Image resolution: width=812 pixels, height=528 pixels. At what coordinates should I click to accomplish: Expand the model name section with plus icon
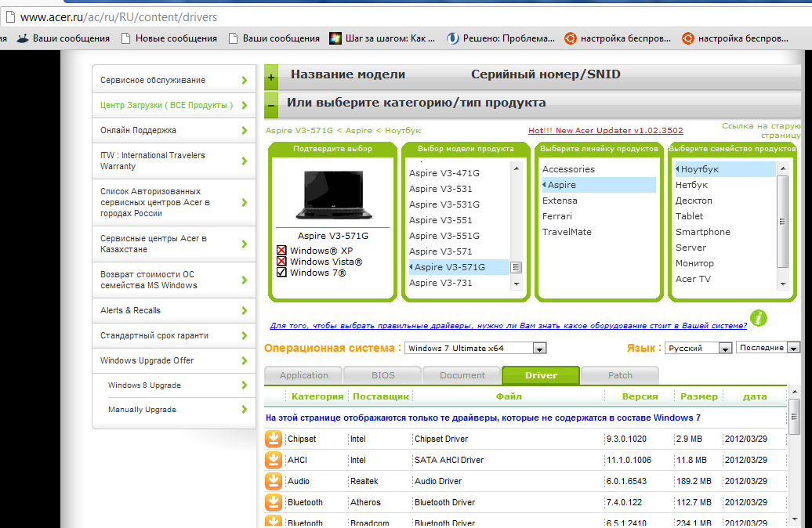tap(271, 78)
